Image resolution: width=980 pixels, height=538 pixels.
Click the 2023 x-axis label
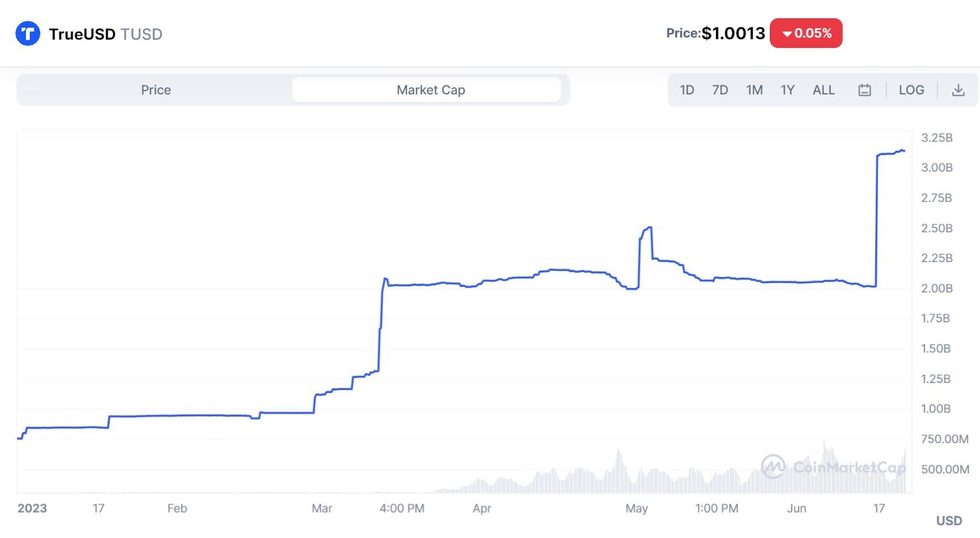(32, 509)
